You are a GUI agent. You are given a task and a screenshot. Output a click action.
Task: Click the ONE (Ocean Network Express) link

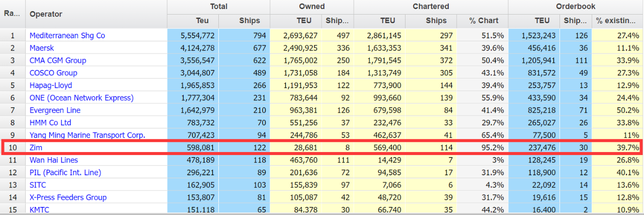(x=82, y=98)
